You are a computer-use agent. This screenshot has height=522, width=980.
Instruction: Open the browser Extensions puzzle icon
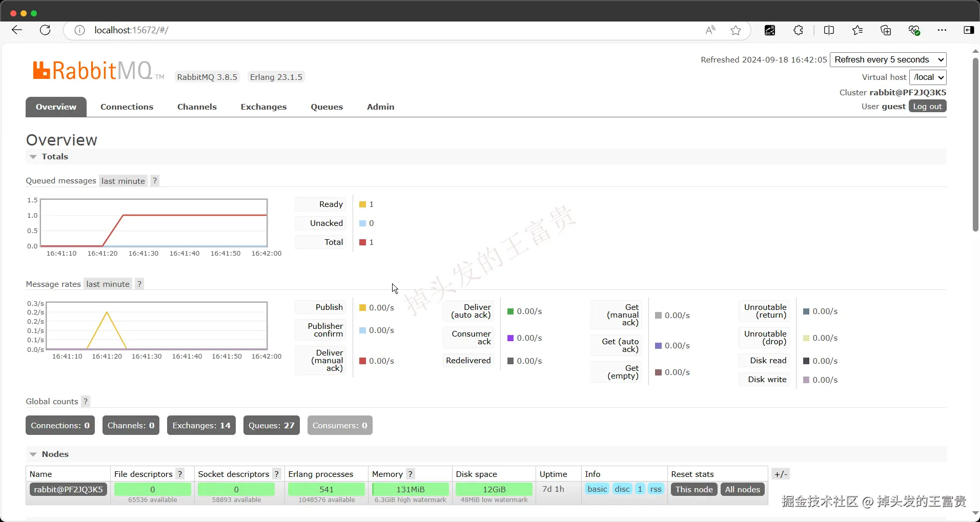(x=798, y=30)
